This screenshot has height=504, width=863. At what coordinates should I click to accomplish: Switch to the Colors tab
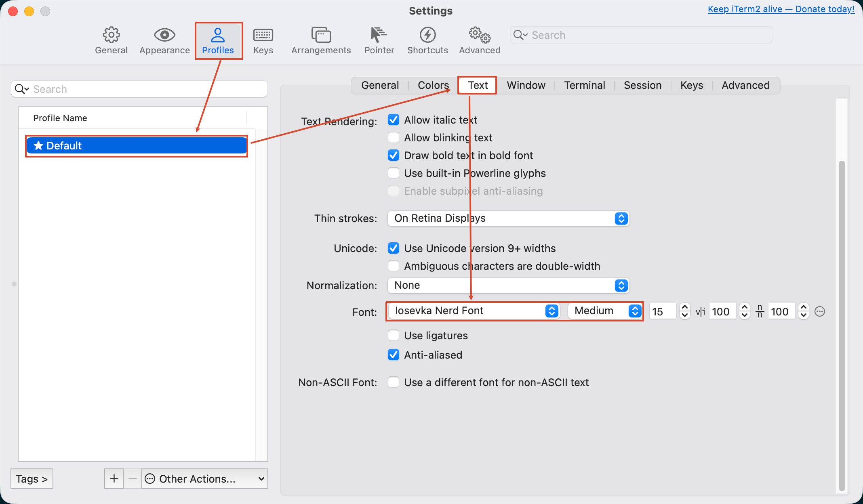point(433,85)
